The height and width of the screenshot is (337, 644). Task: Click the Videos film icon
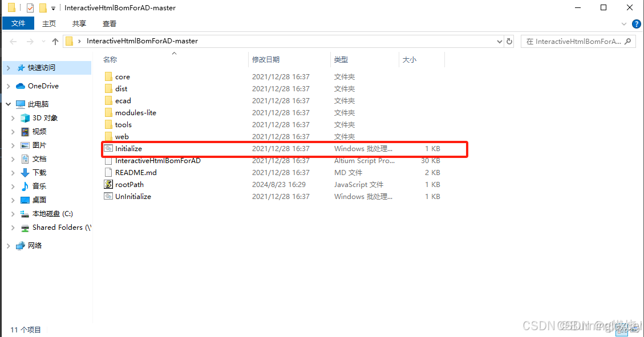tap(25, 131)
